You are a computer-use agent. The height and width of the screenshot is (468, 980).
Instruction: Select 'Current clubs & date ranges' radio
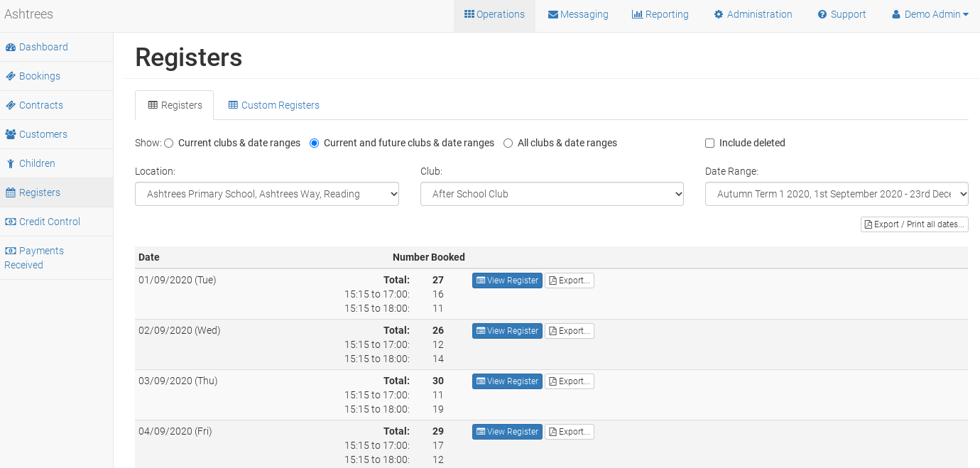(x=169, y=143)
